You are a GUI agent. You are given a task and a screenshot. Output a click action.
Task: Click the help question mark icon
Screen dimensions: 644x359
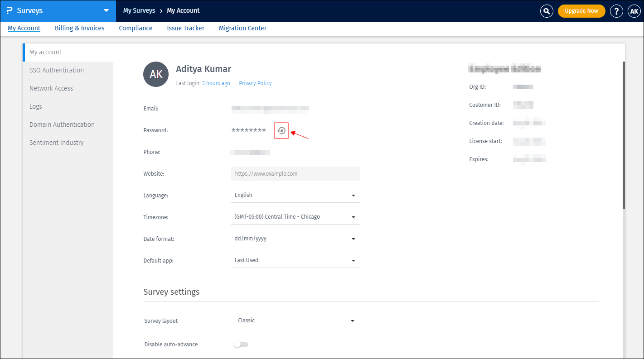[616, 11]
